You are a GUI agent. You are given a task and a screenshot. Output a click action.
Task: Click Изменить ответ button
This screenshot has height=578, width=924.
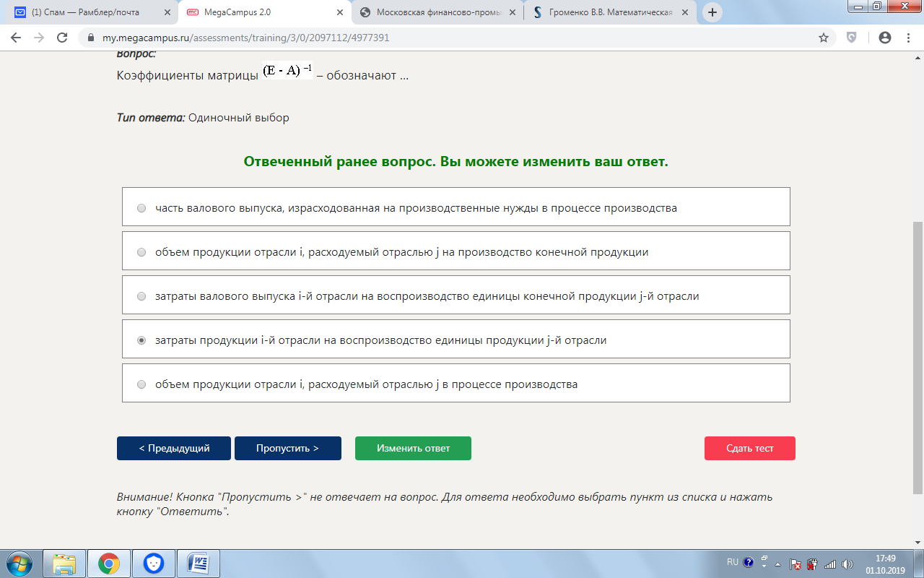coord(413,448)
